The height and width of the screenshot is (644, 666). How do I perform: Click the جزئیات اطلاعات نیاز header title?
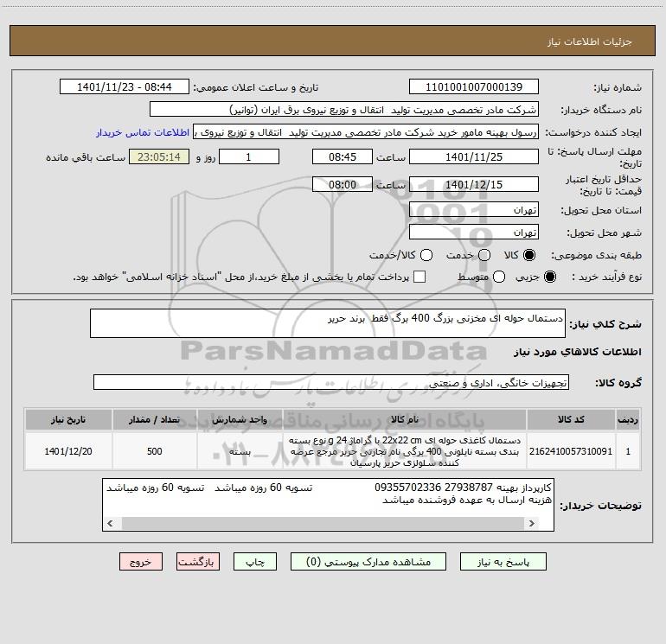coord(590,41)
